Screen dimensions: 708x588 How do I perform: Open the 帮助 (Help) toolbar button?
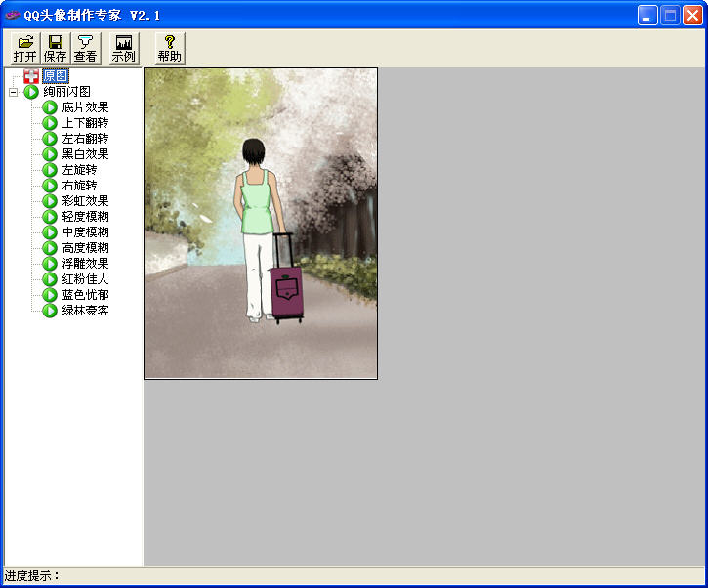tap(170, 48)
